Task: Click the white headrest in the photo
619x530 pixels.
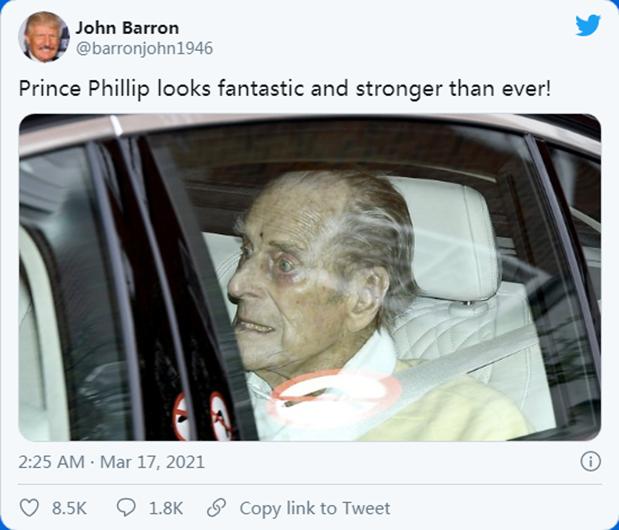Action: 446,237
